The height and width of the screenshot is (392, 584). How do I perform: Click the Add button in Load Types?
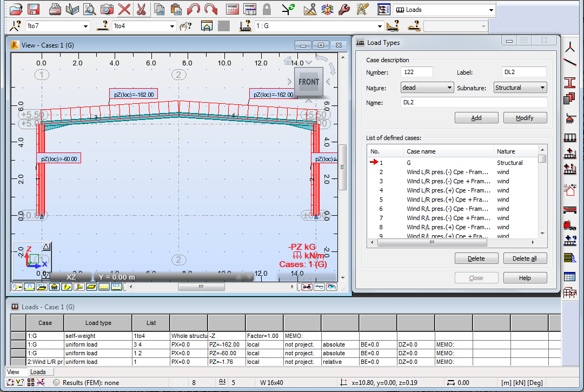(476, 118)
